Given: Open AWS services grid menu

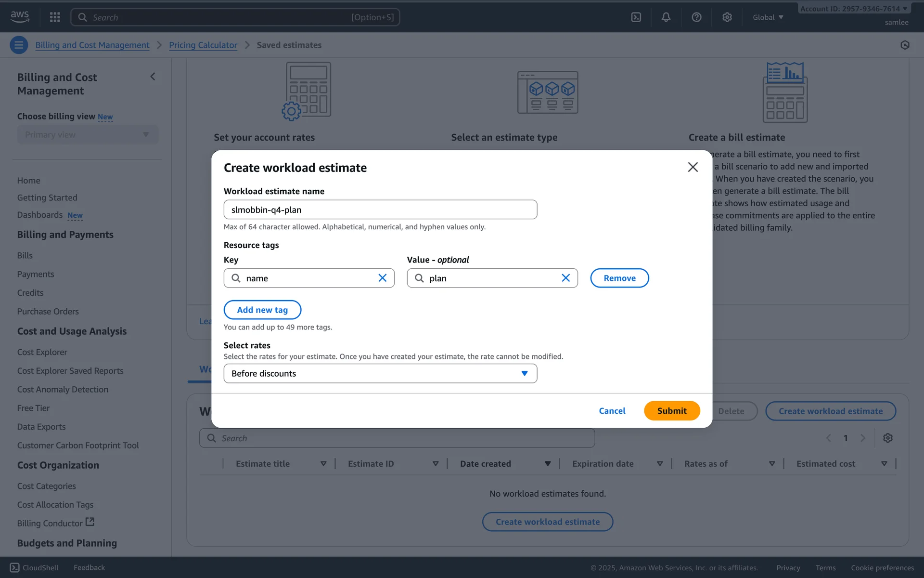Looking at the screenshot, I should pos(55,17).
